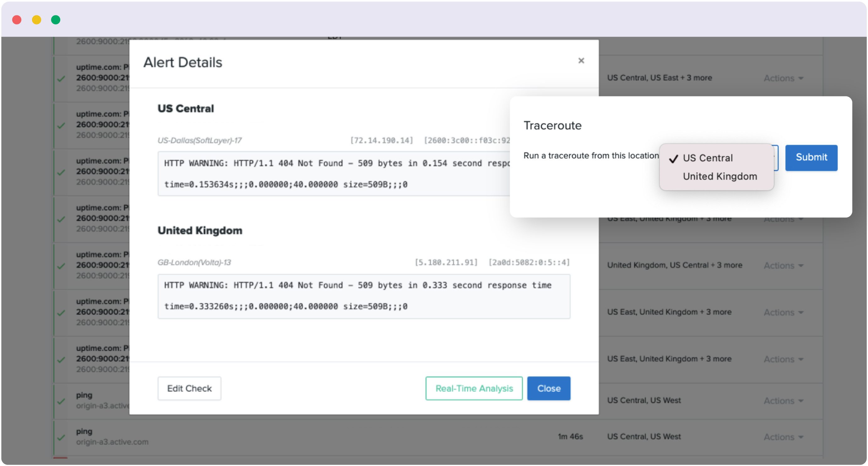Select US Central in traceroute location dropdown

(x=708, y=158)
